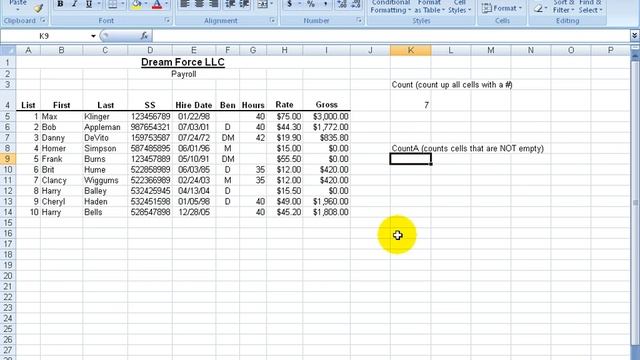Select row 4 header
The image size is (640, 360).
click(x=8, y=100)
